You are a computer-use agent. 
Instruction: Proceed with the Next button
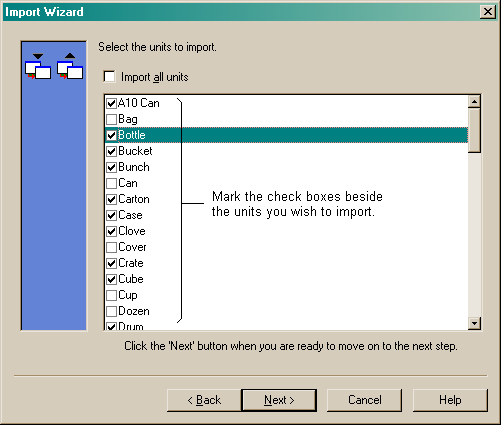[x=279, y=400]
